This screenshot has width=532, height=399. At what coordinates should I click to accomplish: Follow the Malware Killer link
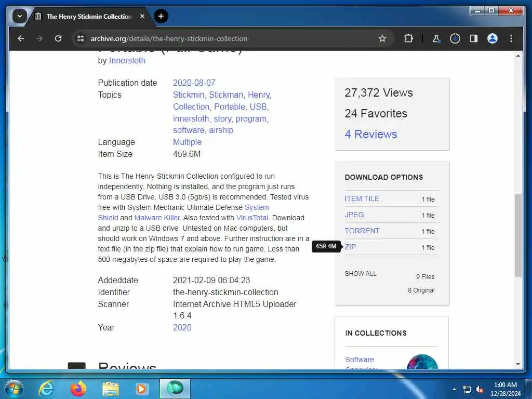click(x=157, y=218)
